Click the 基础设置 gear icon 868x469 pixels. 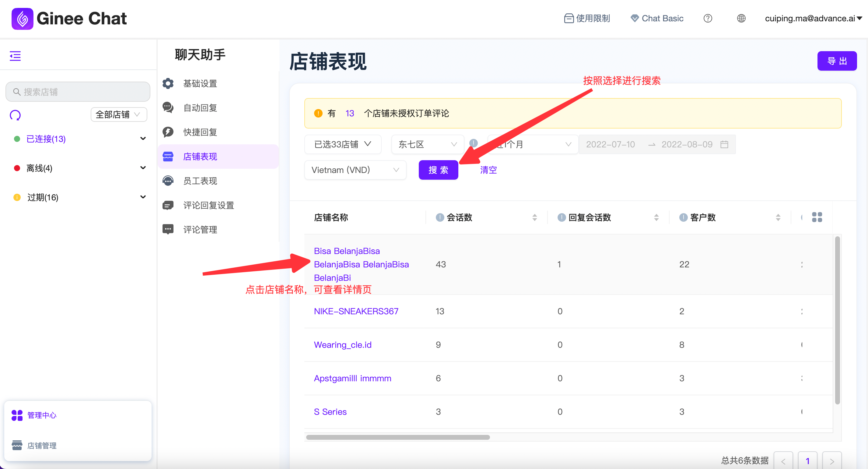point(168,83)
